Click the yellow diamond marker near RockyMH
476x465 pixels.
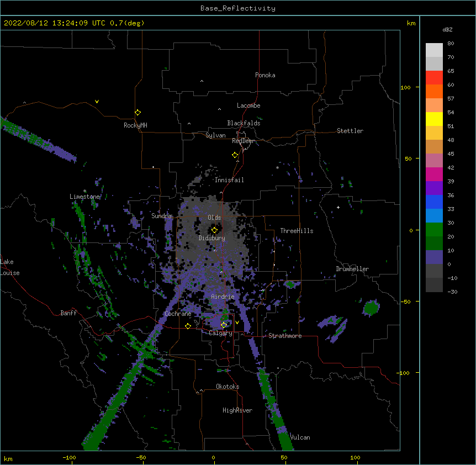(x=137, y=112)
